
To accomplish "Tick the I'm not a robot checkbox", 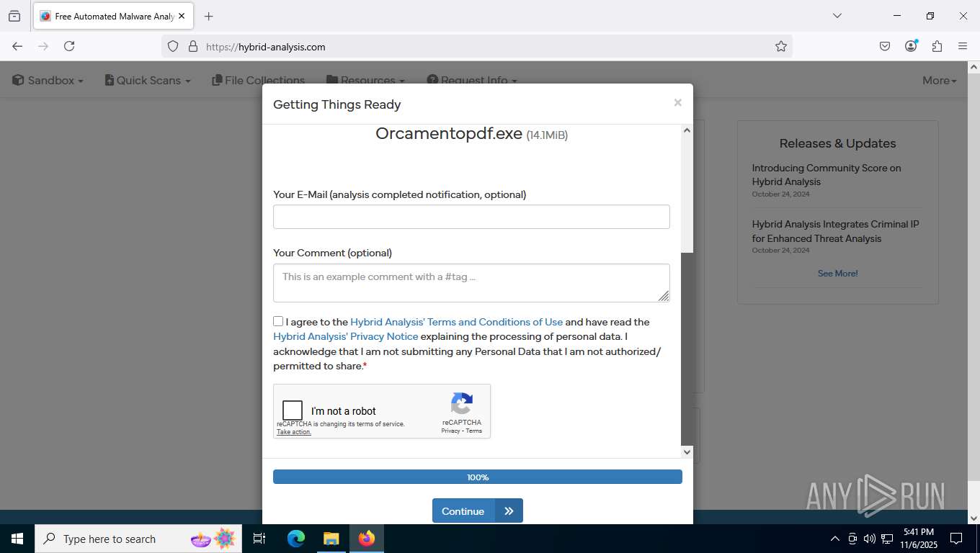I will [293, 410].
